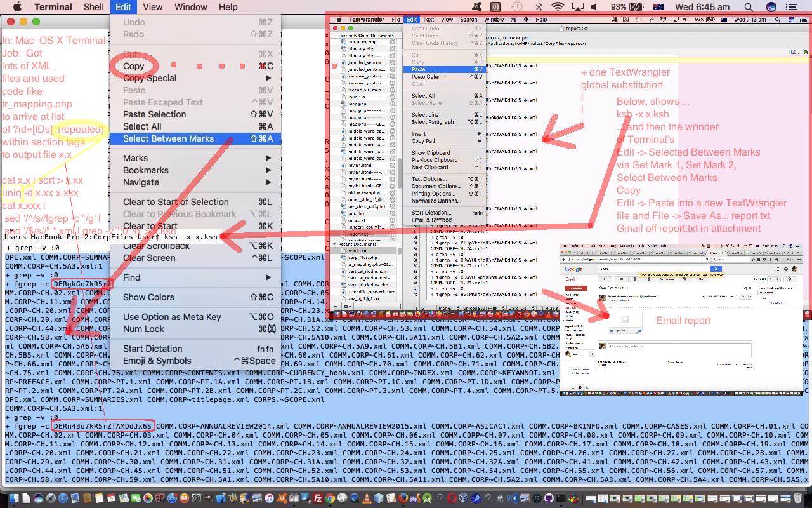The width and height of the screenshot is (812, 508).
Task: Expand Copy Special submenu arrow
Action: 268,78
